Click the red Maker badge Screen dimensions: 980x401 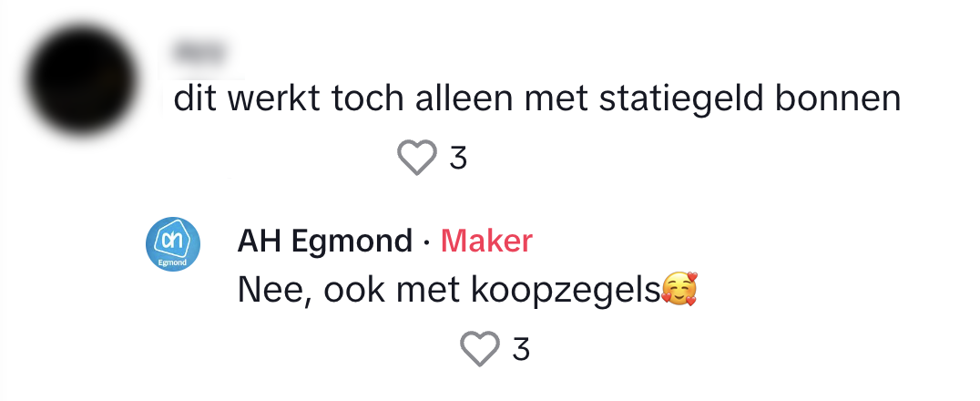click(x=486, y=242)
